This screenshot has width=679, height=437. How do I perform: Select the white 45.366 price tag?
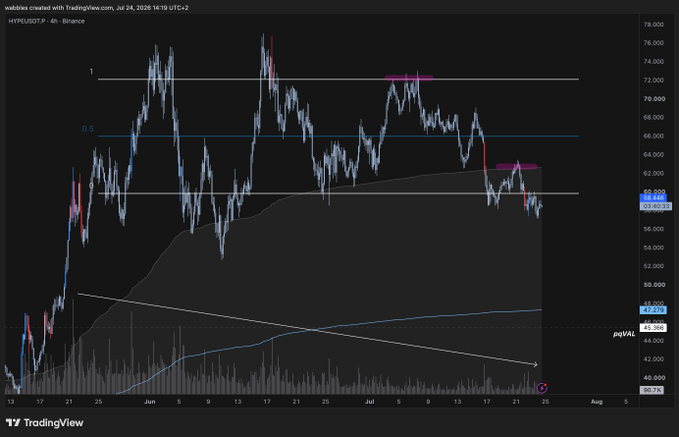click(653, 328)
